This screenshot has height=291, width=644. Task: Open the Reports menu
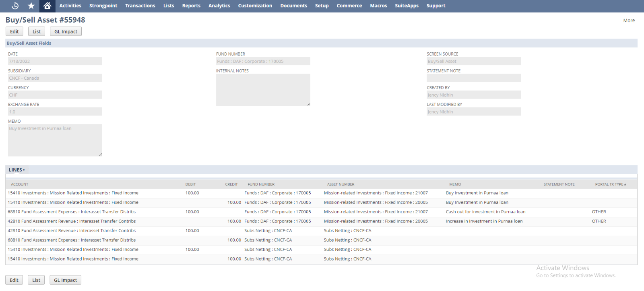(x=191, y=6)
